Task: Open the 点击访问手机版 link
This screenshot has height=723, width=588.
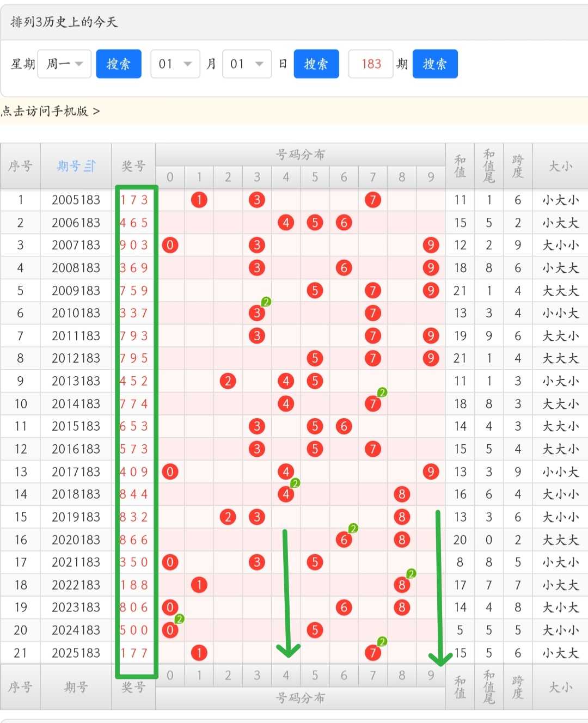Action: click(x=50, y=111)
